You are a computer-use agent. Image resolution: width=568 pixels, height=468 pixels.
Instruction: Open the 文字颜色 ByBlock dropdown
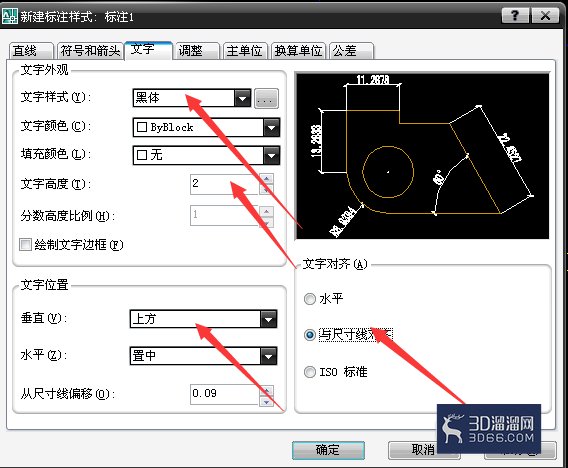coord(206,127)
